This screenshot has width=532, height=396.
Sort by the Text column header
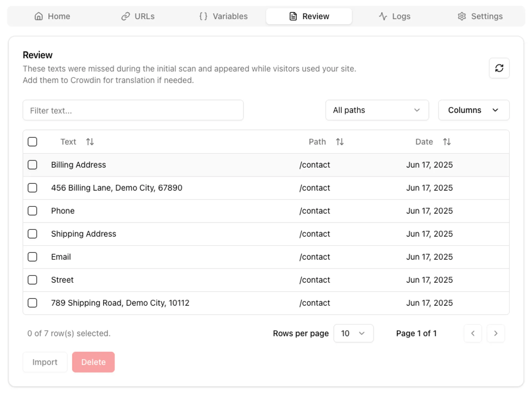click(x=77, y=142)
